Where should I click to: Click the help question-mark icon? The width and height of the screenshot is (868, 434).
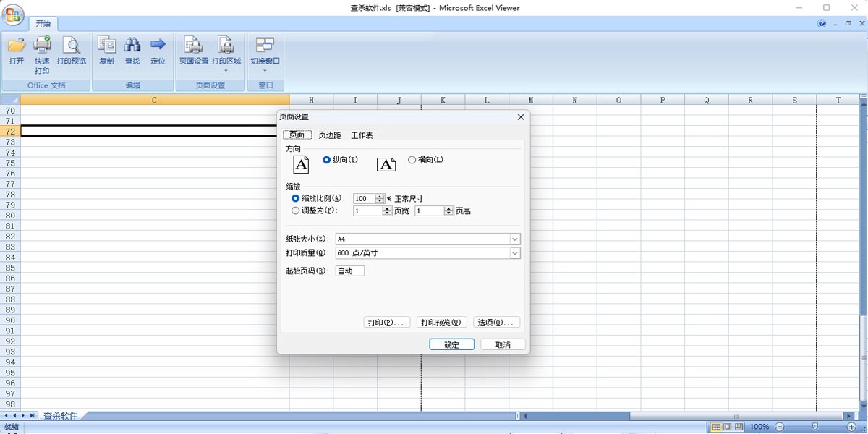[x=822, y=23]
